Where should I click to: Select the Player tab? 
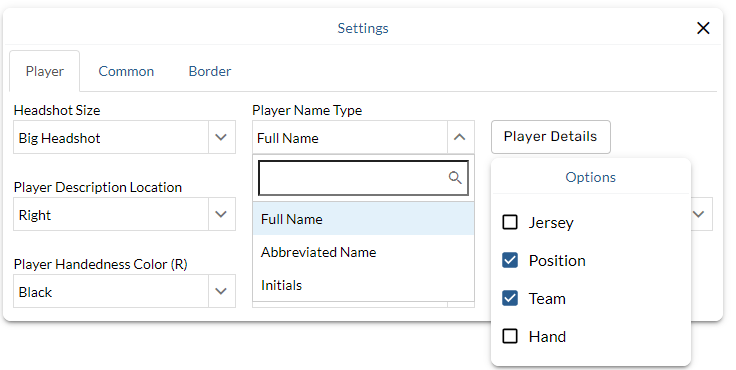[45, 71]
